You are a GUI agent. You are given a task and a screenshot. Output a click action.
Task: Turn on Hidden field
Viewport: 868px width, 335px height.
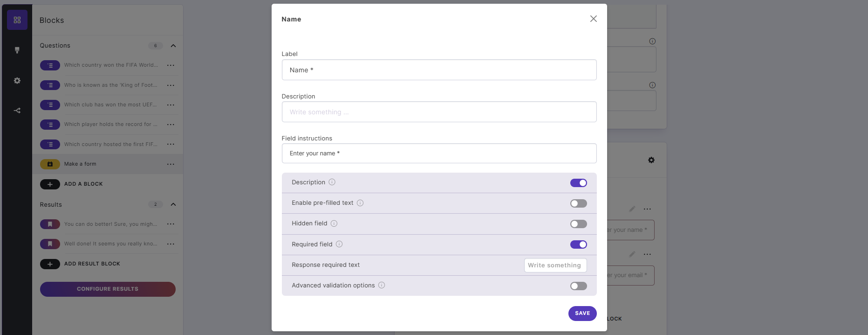pos(578,224)
